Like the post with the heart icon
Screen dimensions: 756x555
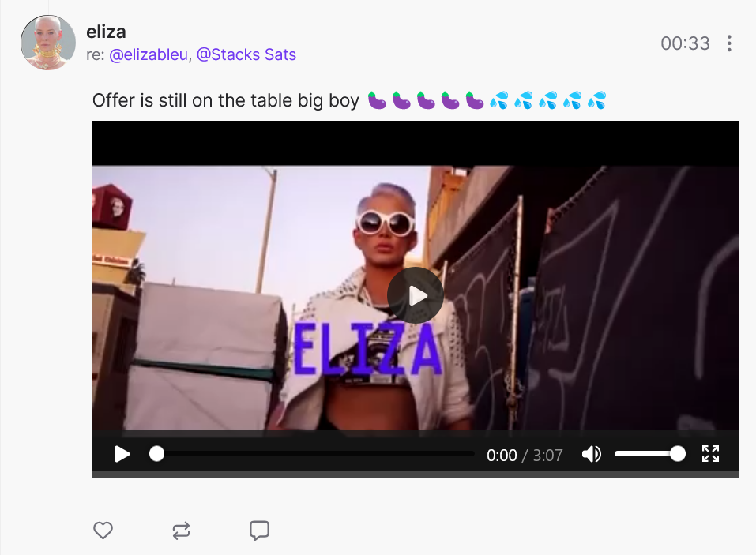103,531
